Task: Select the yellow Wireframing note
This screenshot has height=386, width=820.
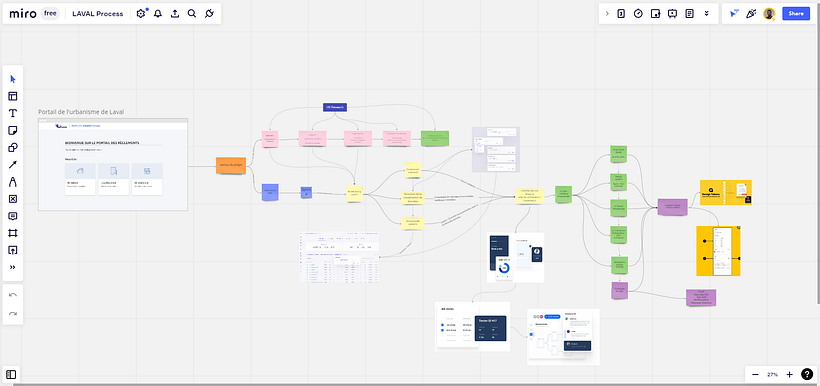Action: tap(354, 193)
